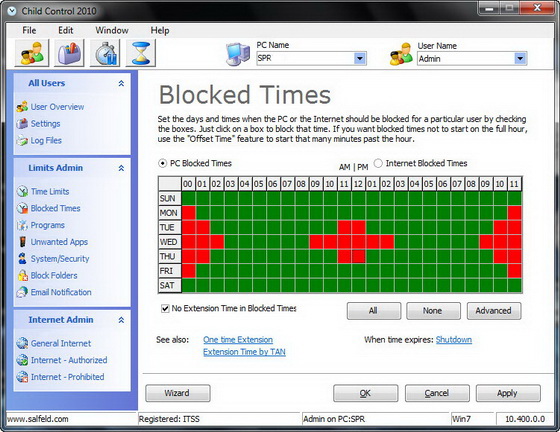Open Internet - Prohibited list

coord(67,377)
